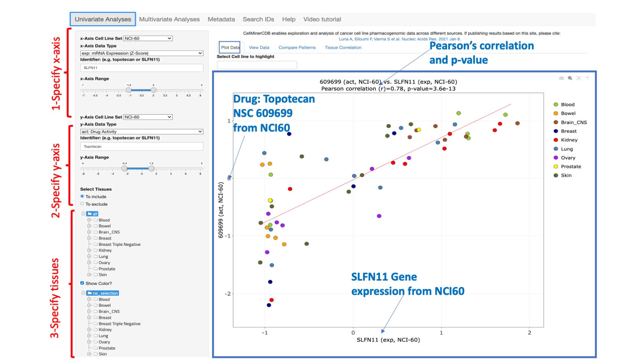This screenshot has width=644, height=362.
Task: Select the 'To include' radio button
Action: tap(82, 197)
